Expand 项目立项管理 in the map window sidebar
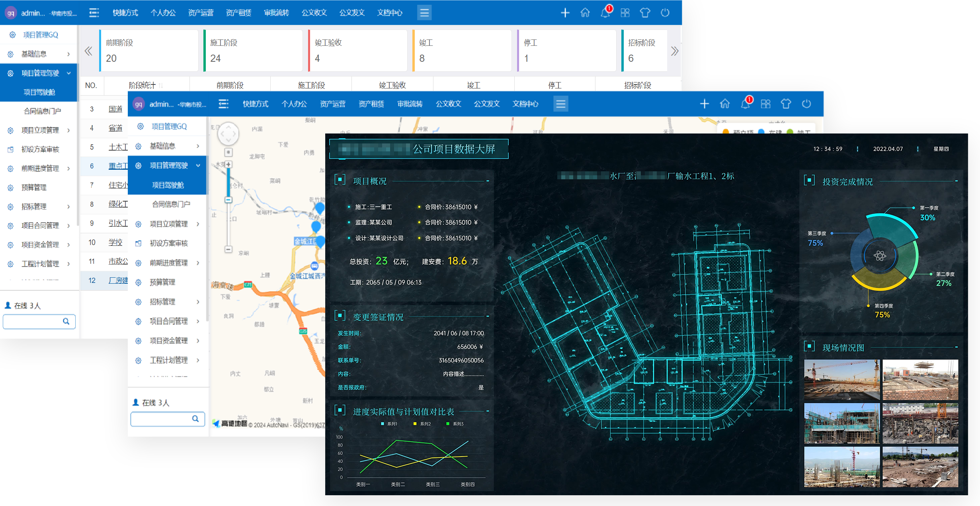Viewport: 980px width, 506px height. point(168,224)
